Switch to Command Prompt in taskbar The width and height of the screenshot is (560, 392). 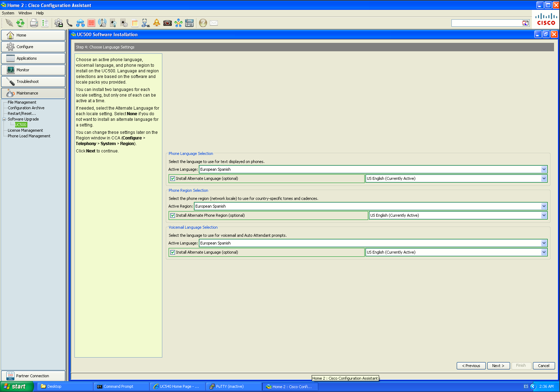pyautogui.click(x=121, y=386)
